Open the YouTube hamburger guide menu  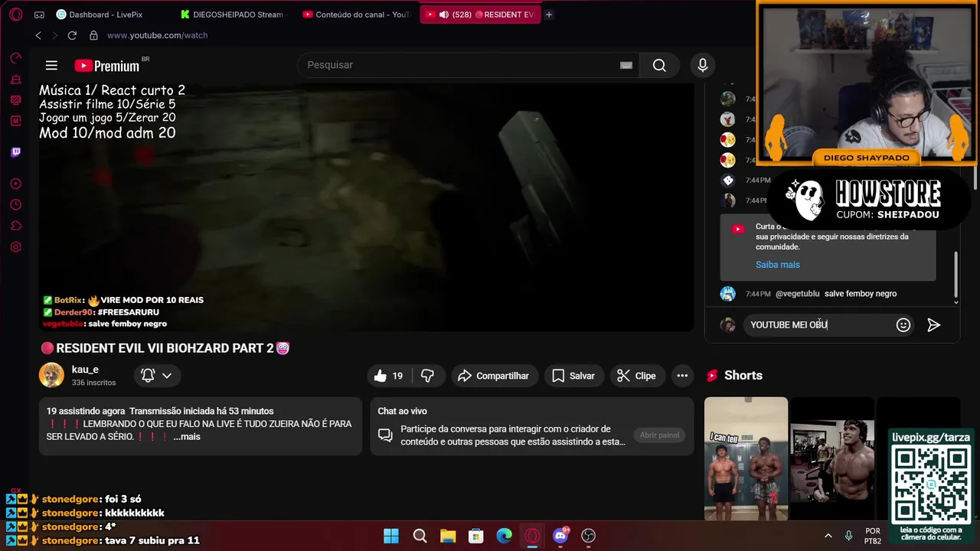51,66
